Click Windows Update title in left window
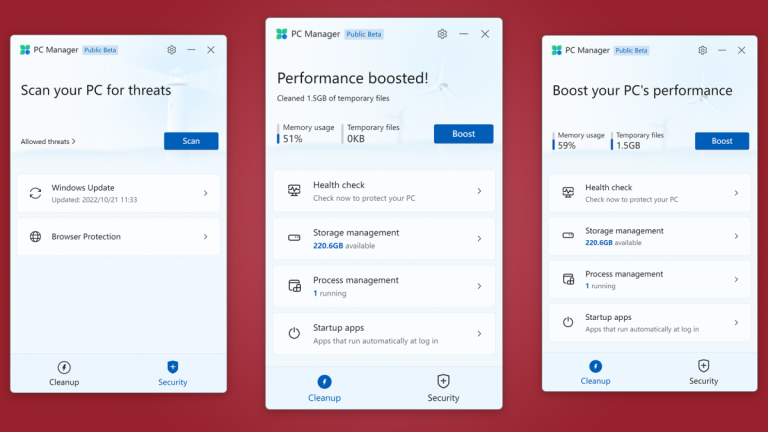The width and height of the screenshot is (768, 432). coord(83,188)
